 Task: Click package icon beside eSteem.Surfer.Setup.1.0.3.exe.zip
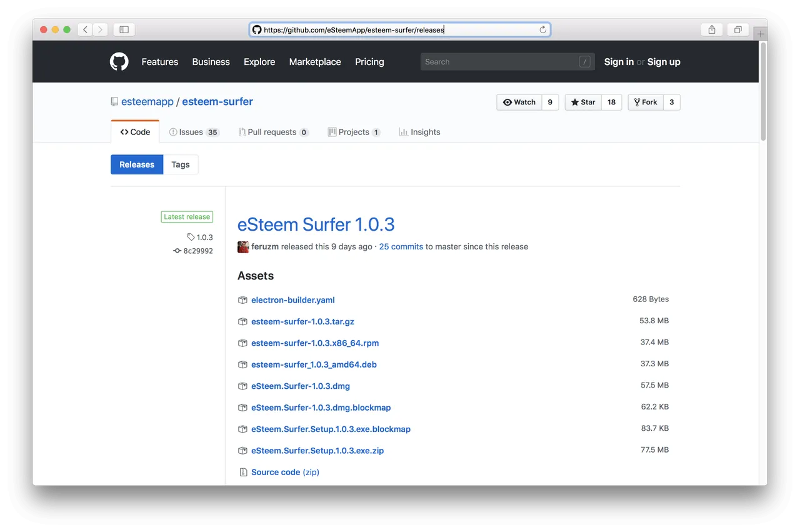click(x=242, y=451)
